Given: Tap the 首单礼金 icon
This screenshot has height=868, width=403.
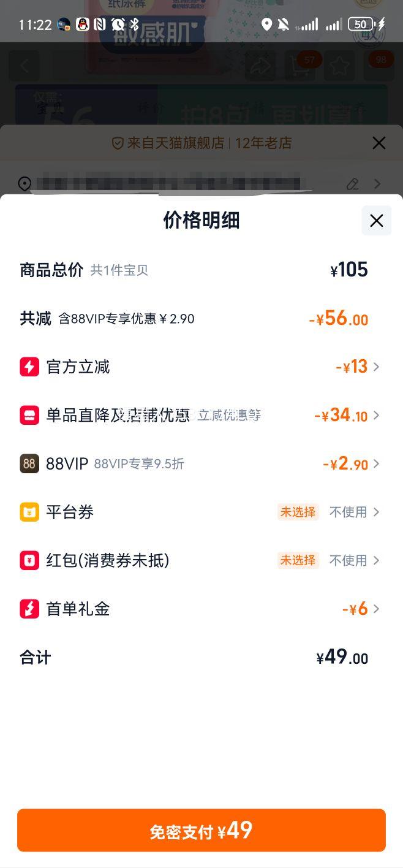Looking at the screenshot, I should point(29,609).
